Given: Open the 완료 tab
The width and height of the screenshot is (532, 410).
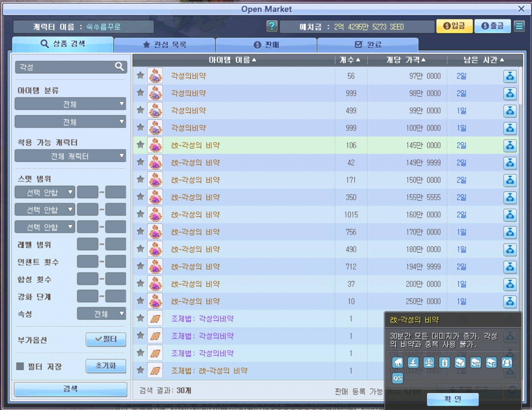Looking at the screenshot, I should [368, 45].
